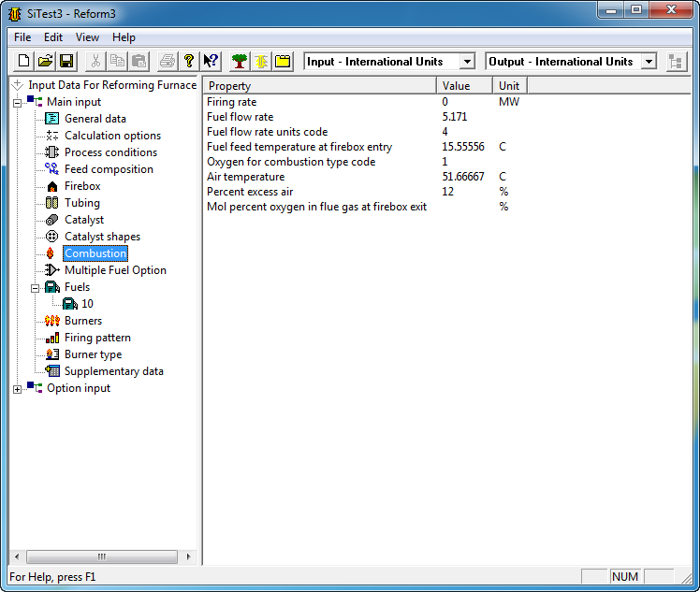Click the Fuel feed temperature value 15.55556
Viewport: 700px width, 592px height.
pos(463,147)
